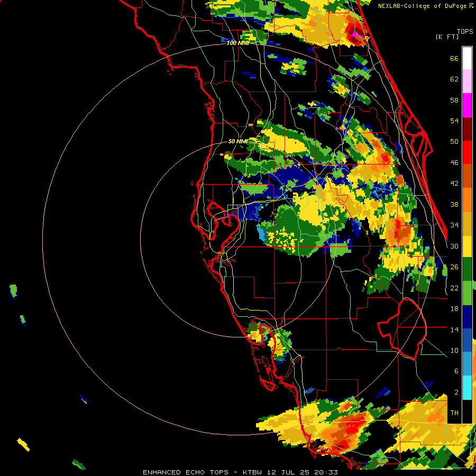This screenshot has width=476, height=476.
Task: Click the legend value "66"
Action: point(454,59)
